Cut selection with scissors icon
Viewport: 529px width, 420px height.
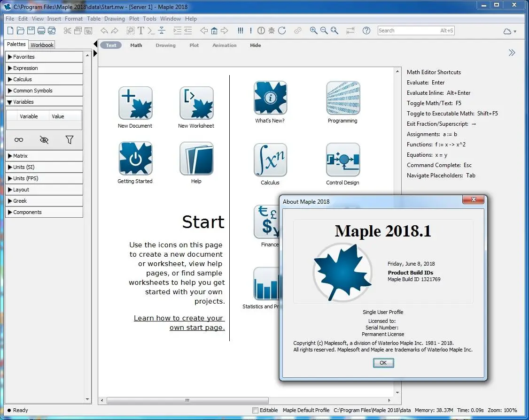[68, 31]
